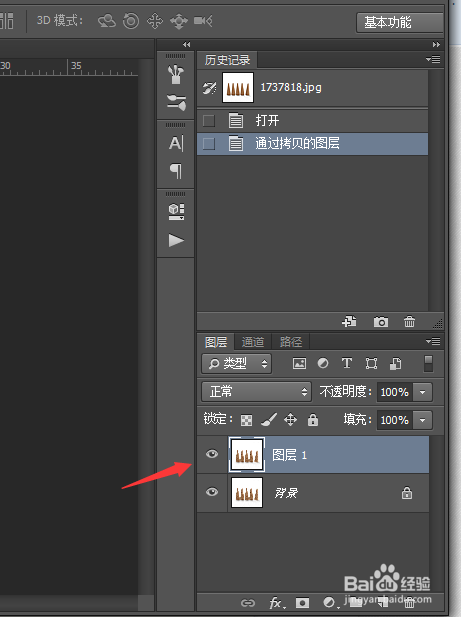
Task: Open the 正常 blend mode dropdown
Action: pyautogui.click(x=256, y=392)
